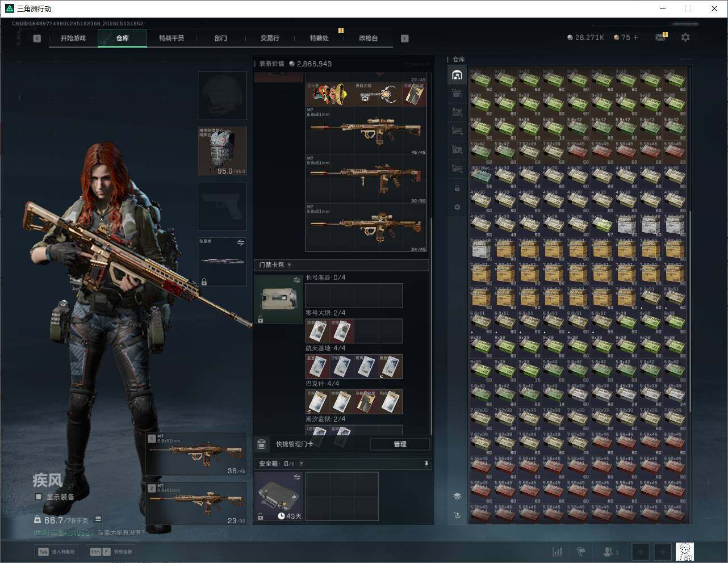Swap the key card case with arrows icon
Viewport: 728px width, 563px height.
296,280
